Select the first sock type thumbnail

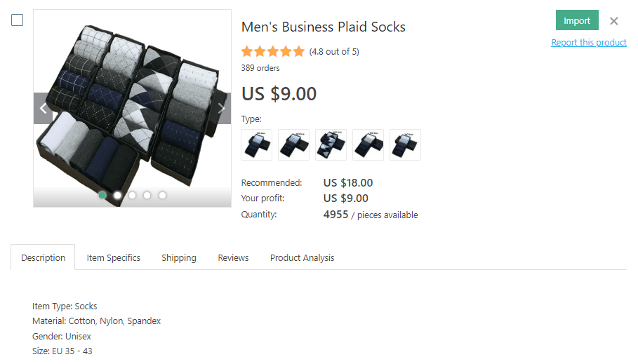[x=256, y=144]
